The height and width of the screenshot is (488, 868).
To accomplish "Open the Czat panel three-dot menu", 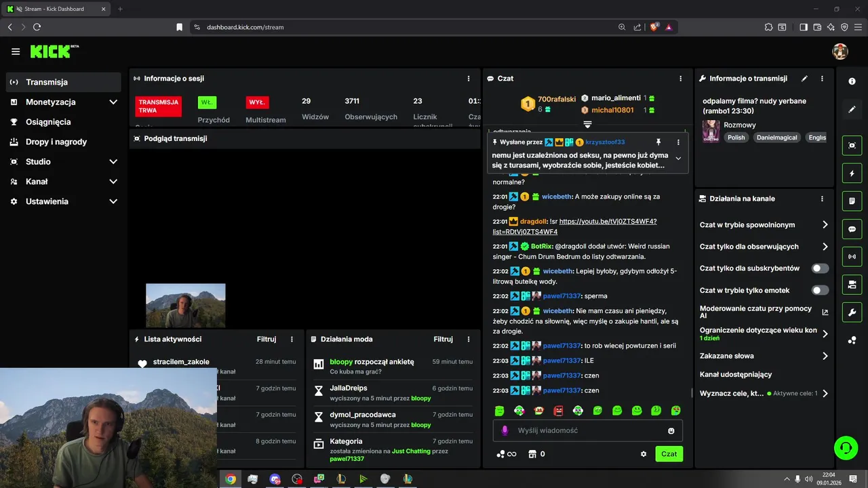I will click(x=681, y=79).
